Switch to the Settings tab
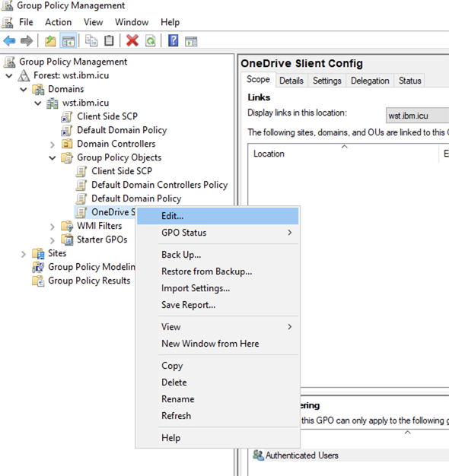This screenshot has width=449, height=476. [x=327, y=81]
